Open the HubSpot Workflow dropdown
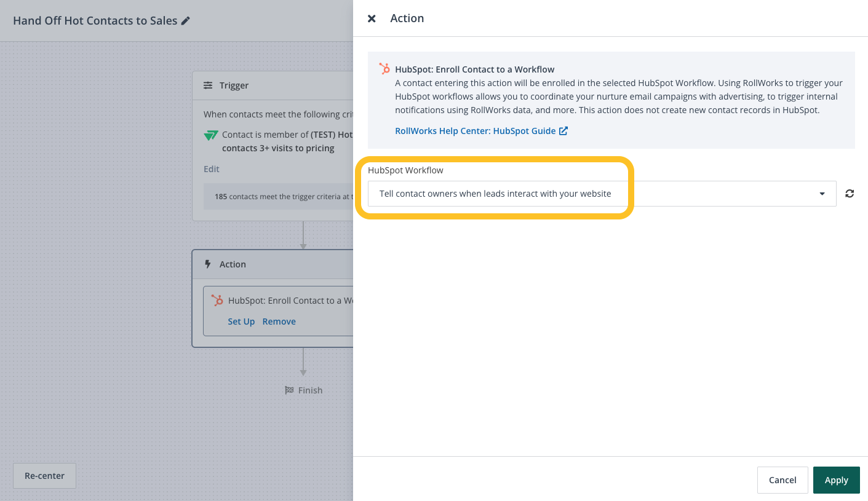The height and width of the screenshot is (501, 868). pos(602,194)
